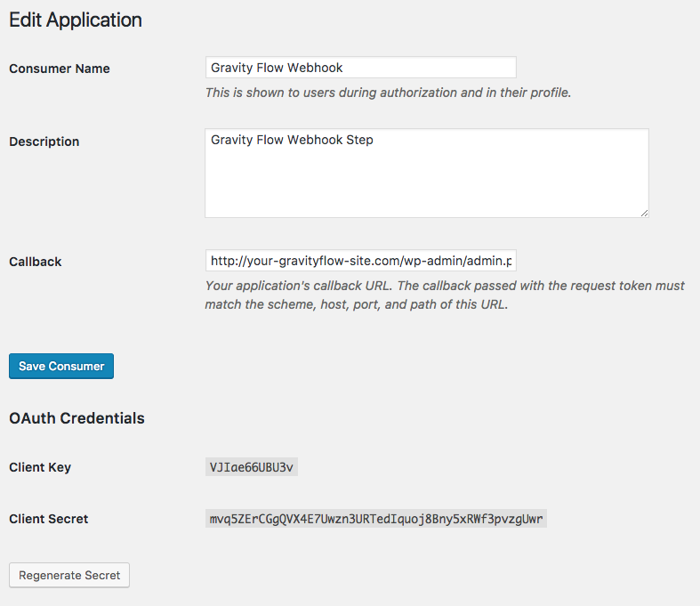Place the cursor after 'Gravity Flow Webhook' in Consumer Name
The image size is (700, 606).
344,68
